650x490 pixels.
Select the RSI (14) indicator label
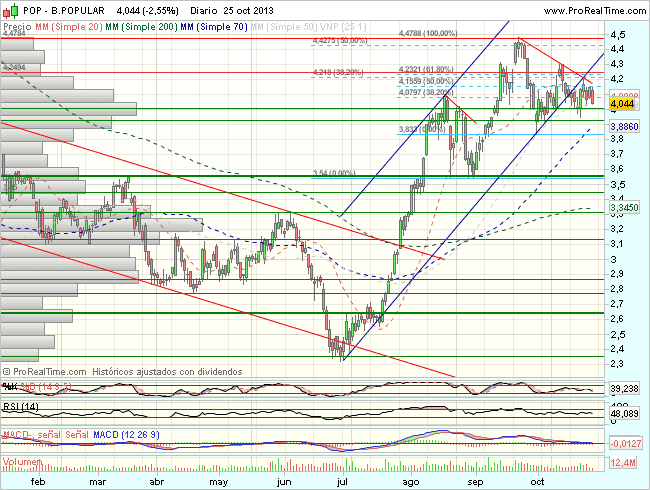point(21,406)
